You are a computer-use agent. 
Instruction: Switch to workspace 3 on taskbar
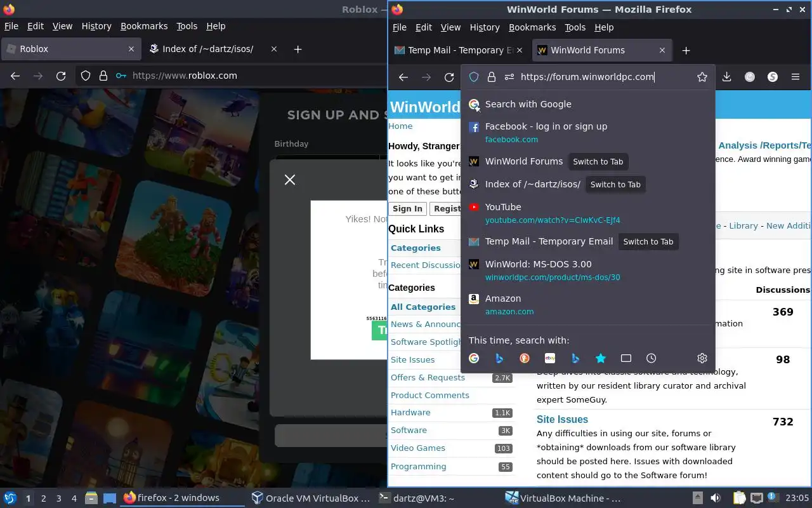click(x=58, y=498)
